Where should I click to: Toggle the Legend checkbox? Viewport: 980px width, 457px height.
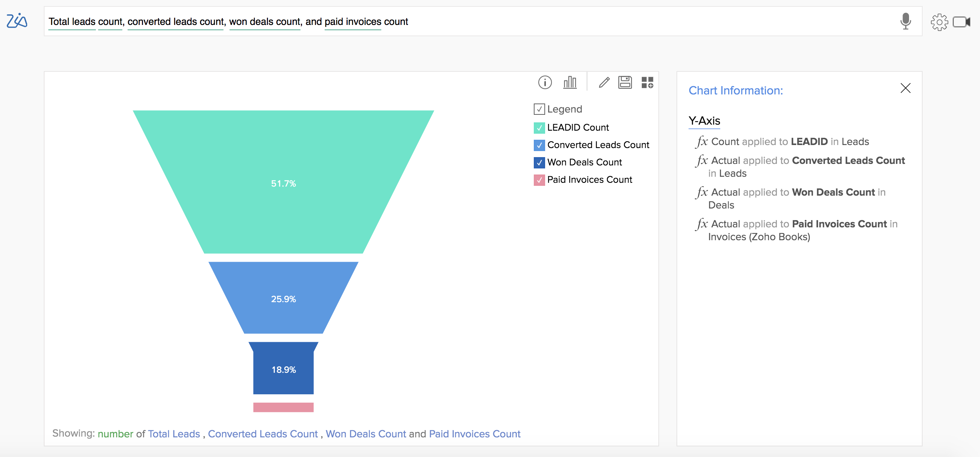(539, 109)
